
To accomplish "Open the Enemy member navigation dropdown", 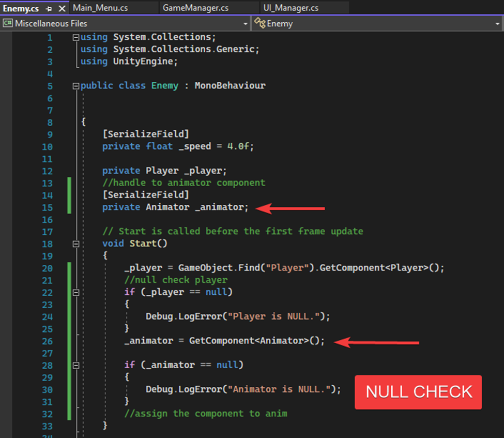I will (498, 23).
